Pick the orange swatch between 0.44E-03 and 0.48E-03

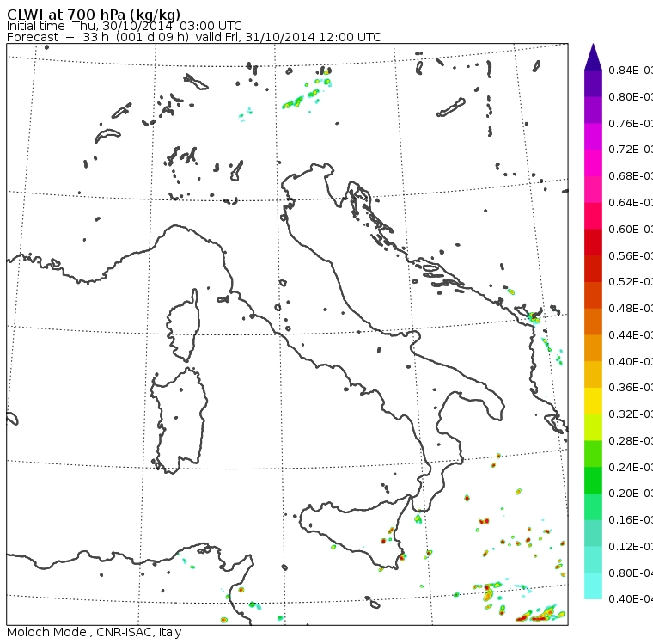pyautogui.click(x=593, y=322)
